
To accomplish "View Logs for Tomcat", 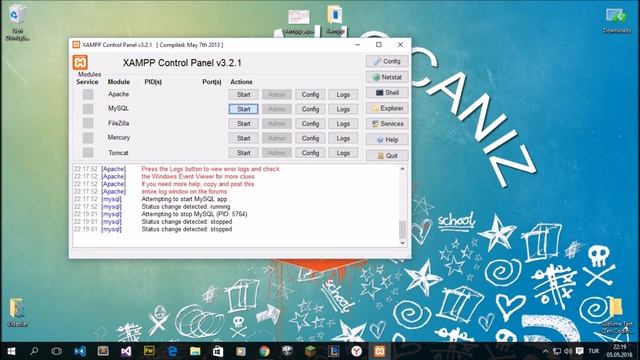I will tap(343, 153).
